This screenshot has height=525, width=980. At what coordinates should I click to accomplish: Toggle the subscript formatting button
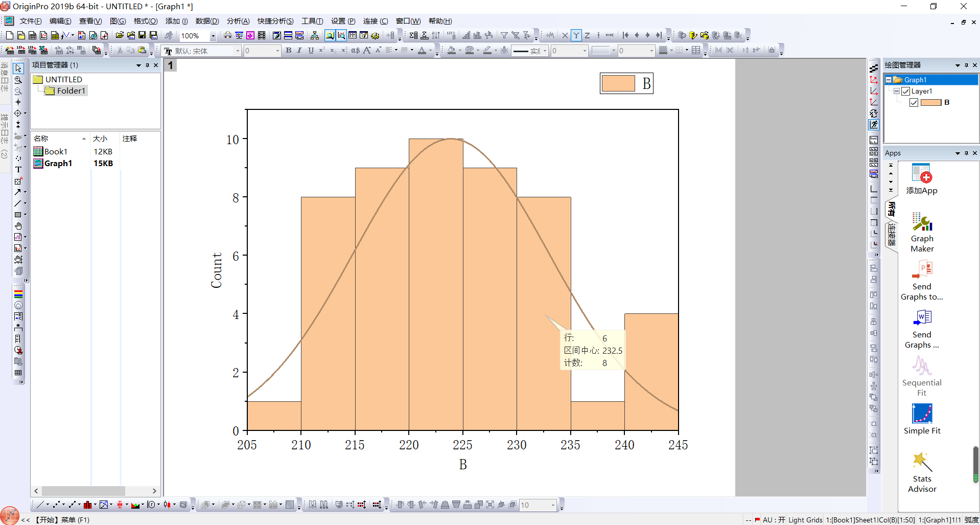pyautogui.click(x=333, y=50)
